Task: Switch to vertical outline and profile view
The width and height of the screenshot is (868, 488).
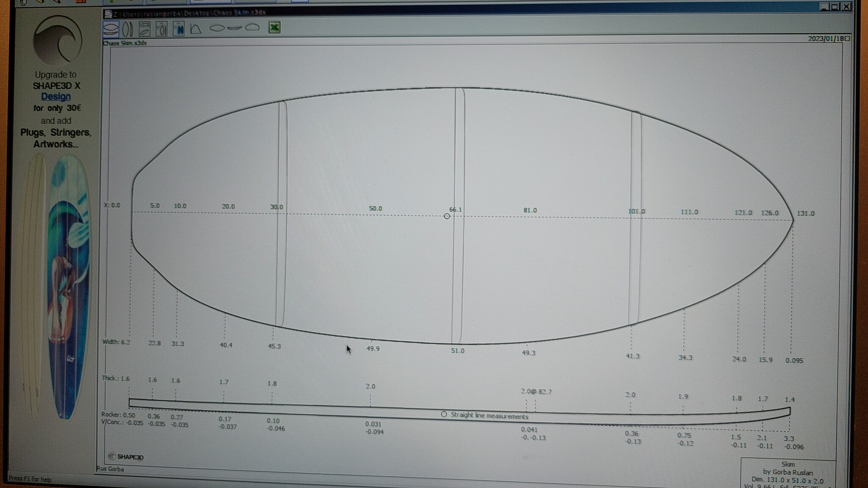Action: [128, 29]
